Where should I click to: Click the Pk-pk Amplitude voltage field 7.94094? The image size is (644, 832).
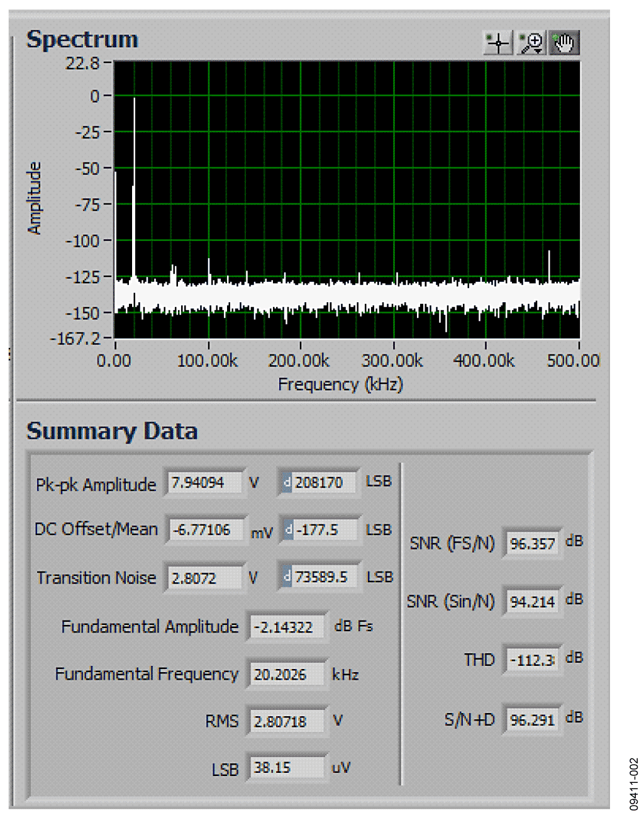(x=205, y=483)
